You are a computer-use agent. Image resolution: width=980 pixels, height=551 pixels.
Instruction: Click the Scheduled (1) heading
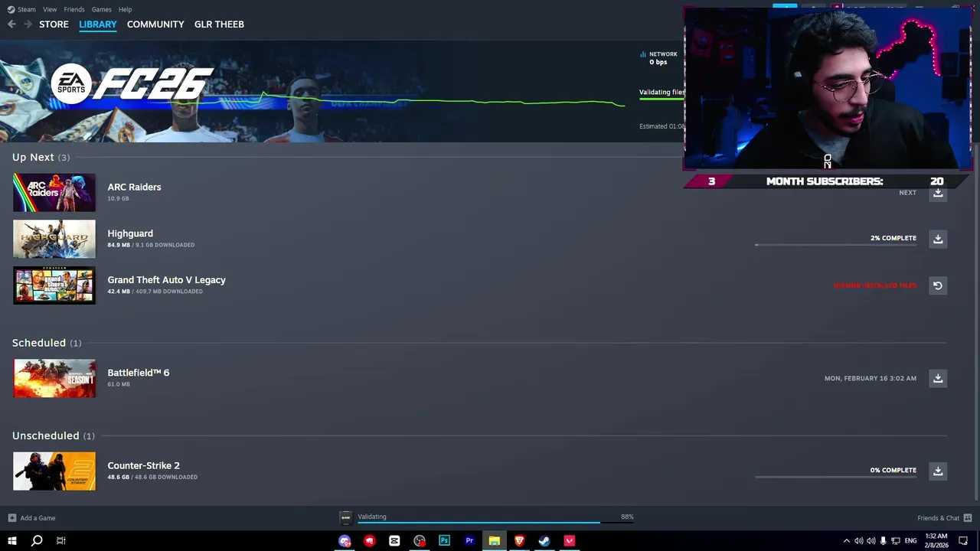pos(46,343)
